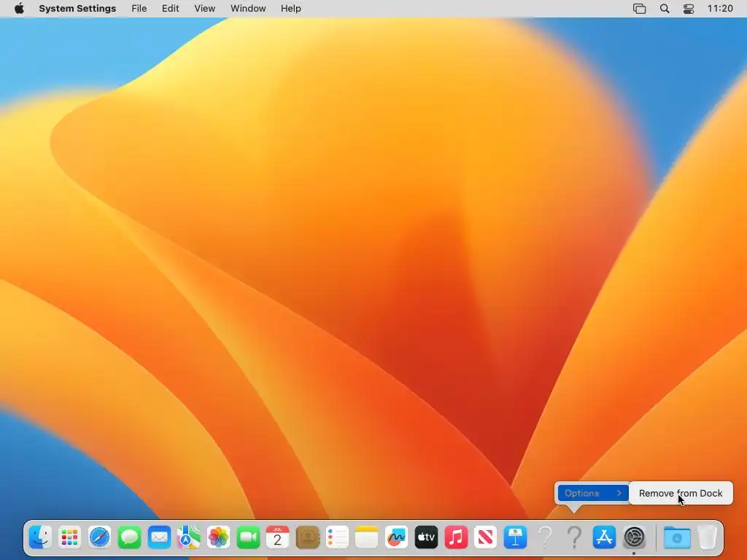This screenshot has width=747, height=560.
Task: Open the View menu
Action: coord(205,9)
